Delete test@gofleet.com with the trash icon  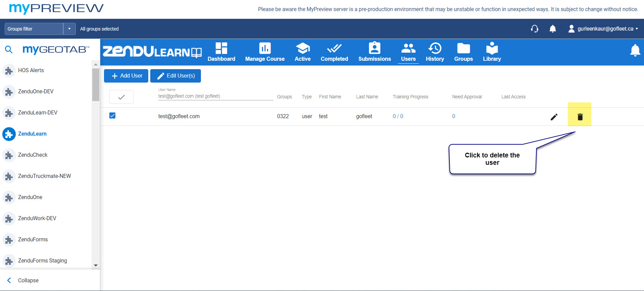click(x=580, y=117)
